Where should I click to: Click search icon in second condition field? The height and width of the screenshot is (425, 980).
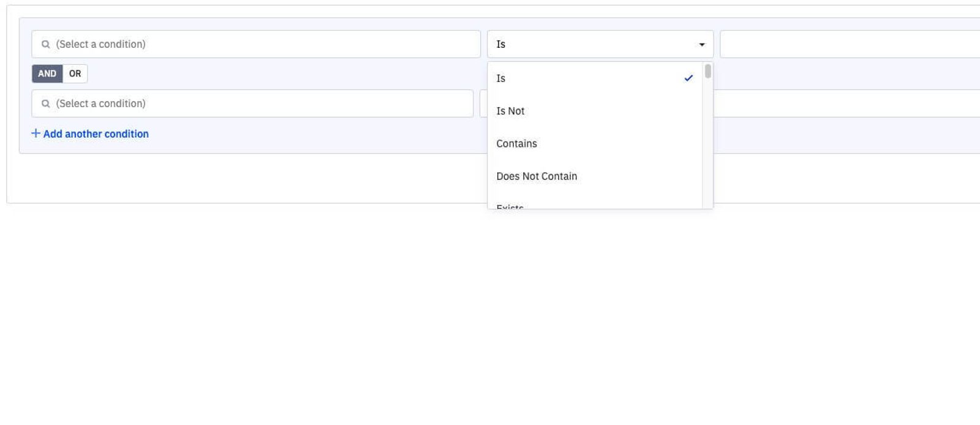(x=45, y=103)
